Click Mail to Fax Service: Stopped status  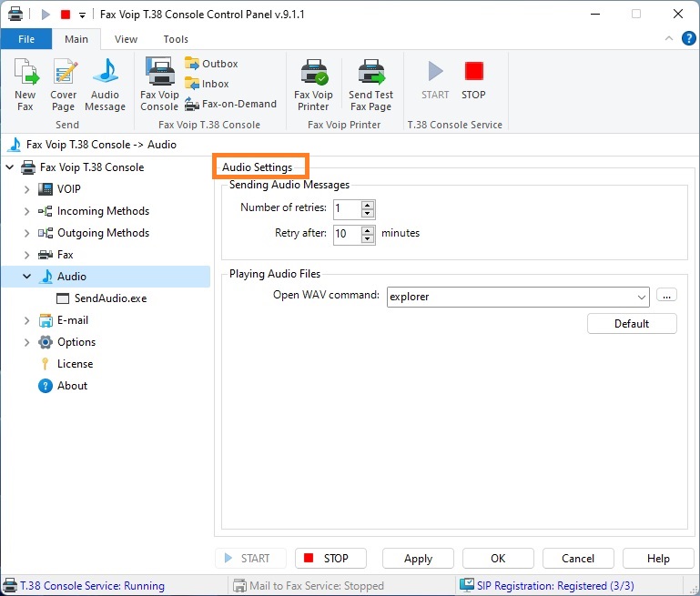317,586
